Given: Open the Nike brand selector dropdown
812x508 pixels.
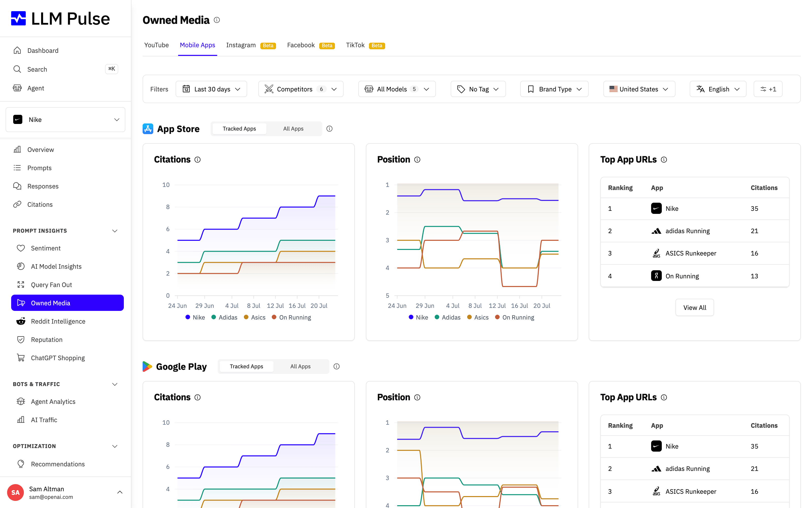Looking at the screenshot, I should pyautogui.click(x=65, y=120).
